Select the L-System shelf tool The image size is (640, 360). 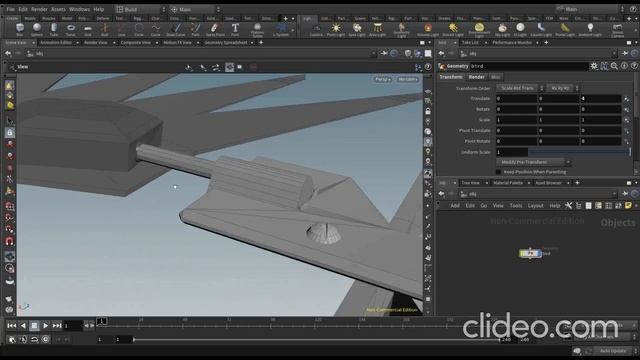click(x=281, y=29)
